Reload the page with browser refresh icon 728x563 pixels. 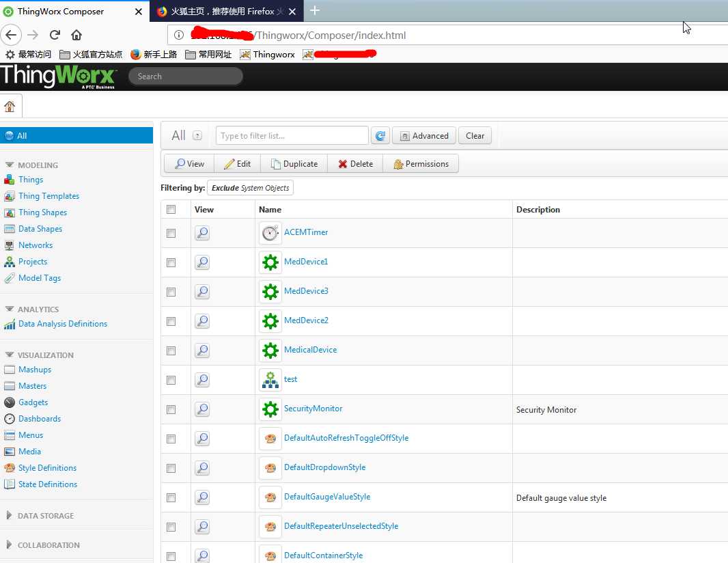tap(55, 35)
